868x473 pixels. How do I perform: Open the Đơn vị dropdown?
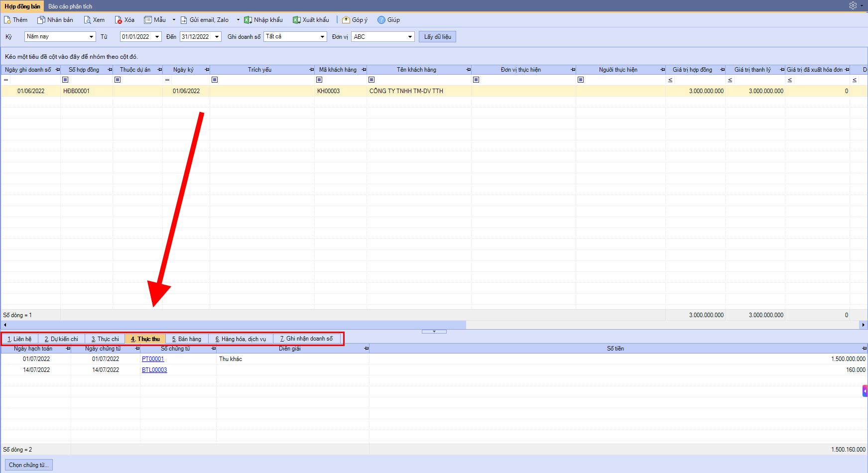[410, 37]
